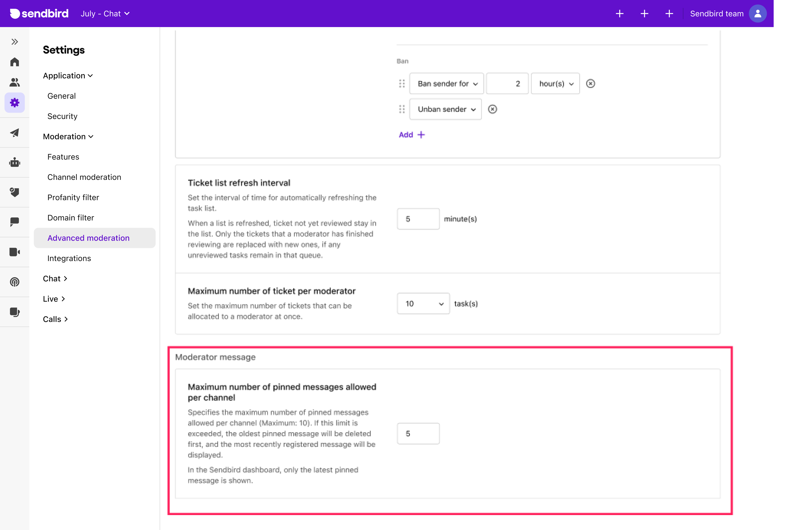Expand the Calls settings section
Image resolution: width=812 pixels, height=530 pixels.
56,319
